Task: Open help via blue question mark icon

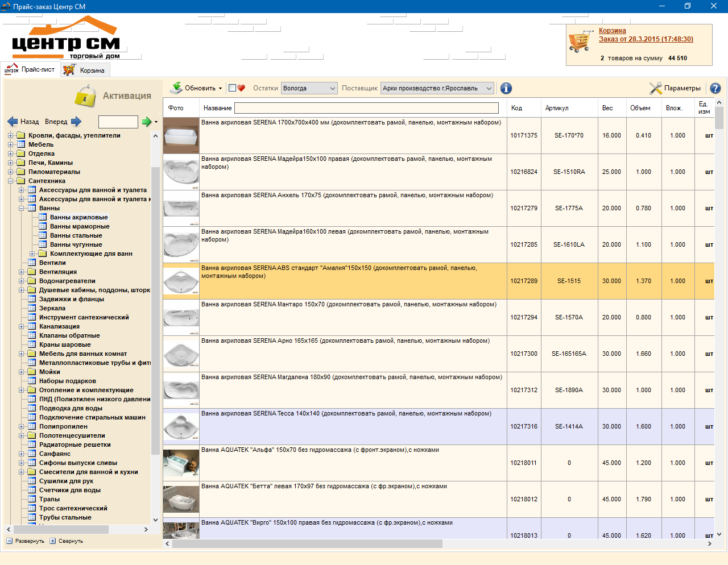Action: point(715,88)
